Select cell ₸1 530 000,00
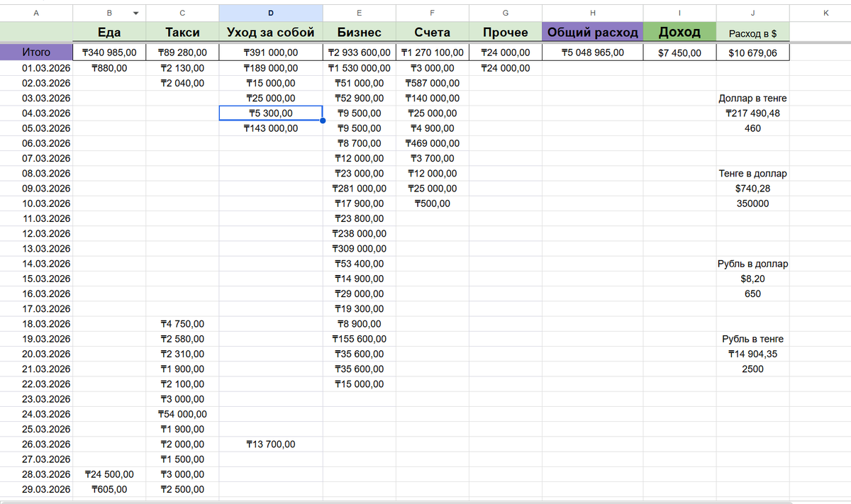The image size is (851, 504). [x=360, y=68]
